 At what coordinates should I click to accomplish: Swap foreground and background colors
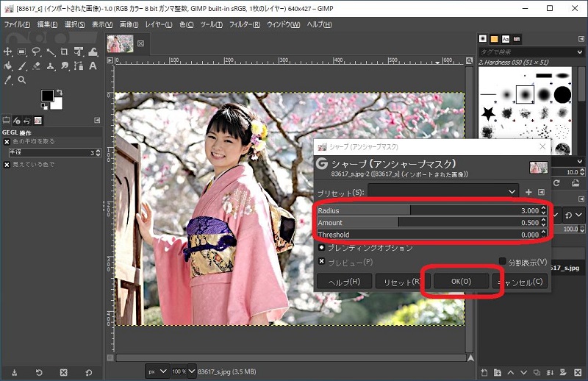(x=60, y=92)
